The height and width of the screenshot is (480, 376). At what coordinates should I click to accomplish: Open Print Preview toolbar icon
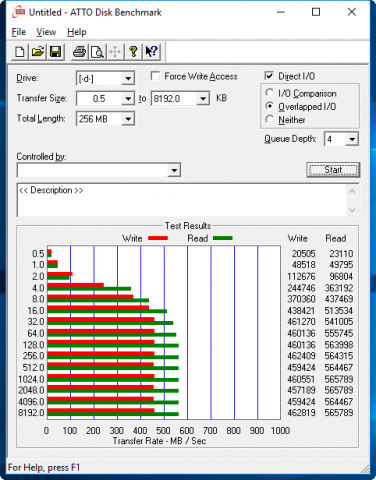pos(97,52)
